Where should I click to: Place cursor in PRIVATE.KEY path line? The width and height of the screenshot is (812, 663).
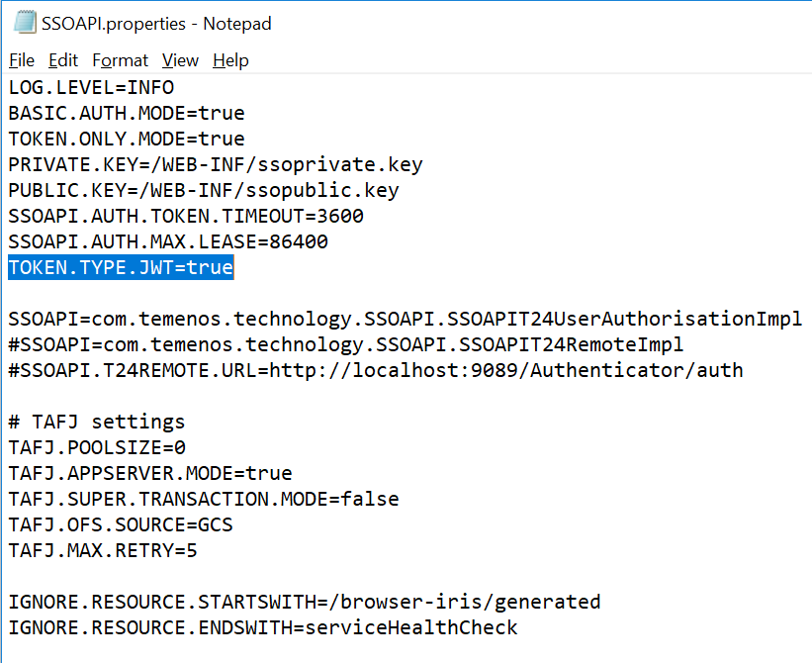(x=216, y=164)
